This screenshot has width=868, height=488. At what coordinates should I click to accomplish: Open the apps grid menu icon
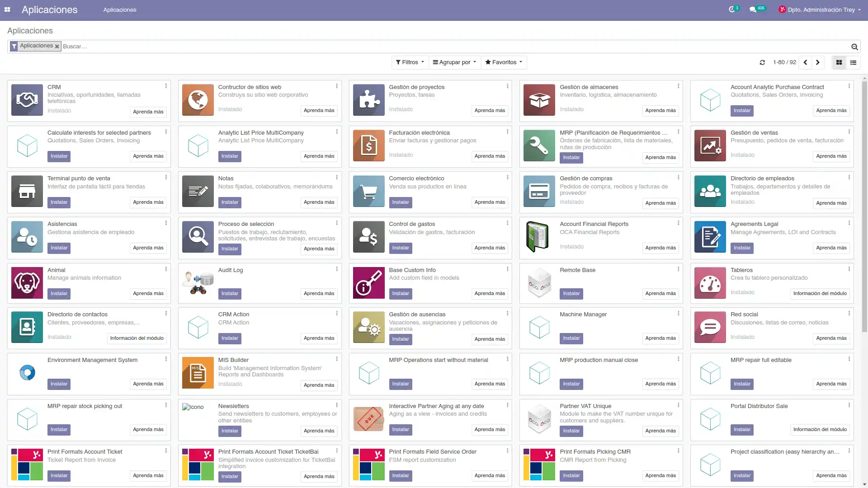pos(7,9)
